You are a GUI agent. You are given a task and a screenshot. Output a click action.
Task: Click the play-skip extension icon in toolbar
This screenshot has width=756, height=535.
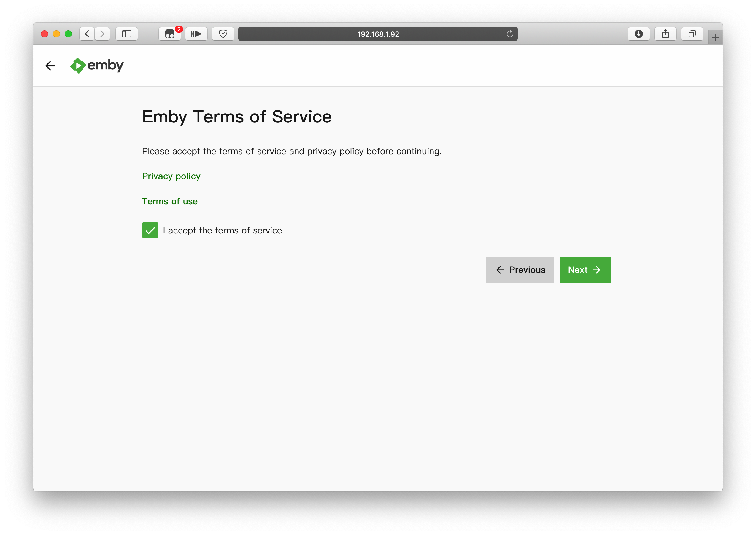tap(196, 34)
